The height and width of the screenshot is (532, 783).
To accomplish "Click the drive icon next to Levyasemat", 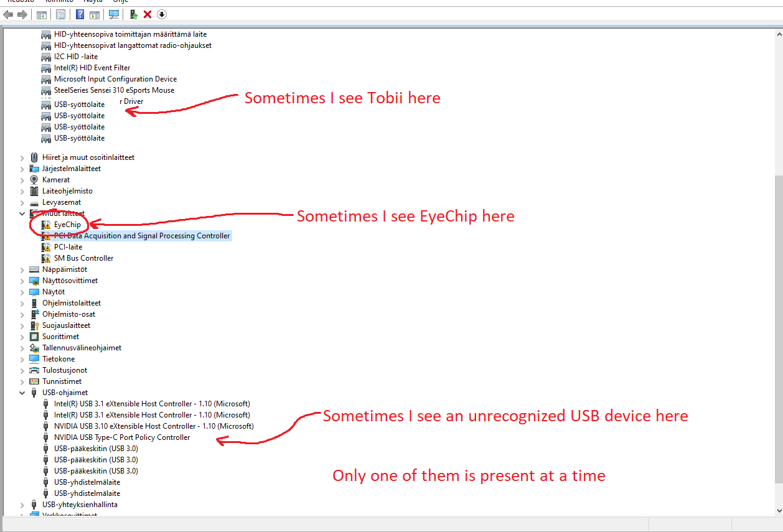I will [x=34, y=202].
